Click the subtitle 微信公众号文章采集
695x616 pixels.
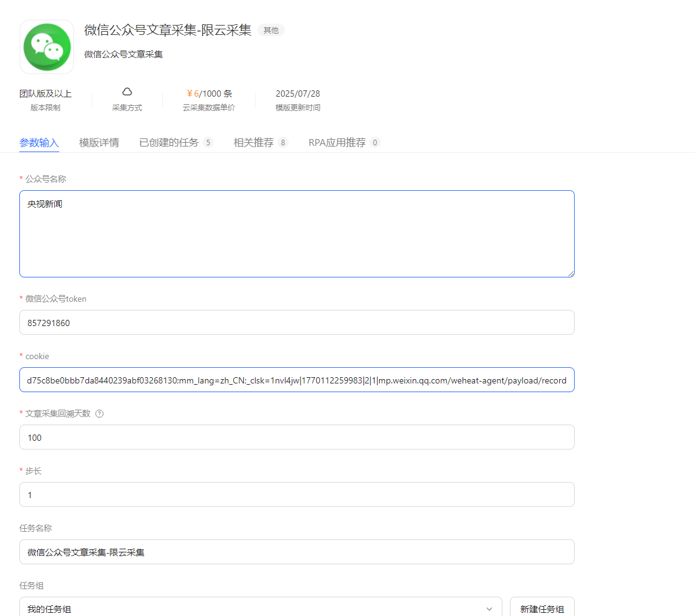(123, 54)
